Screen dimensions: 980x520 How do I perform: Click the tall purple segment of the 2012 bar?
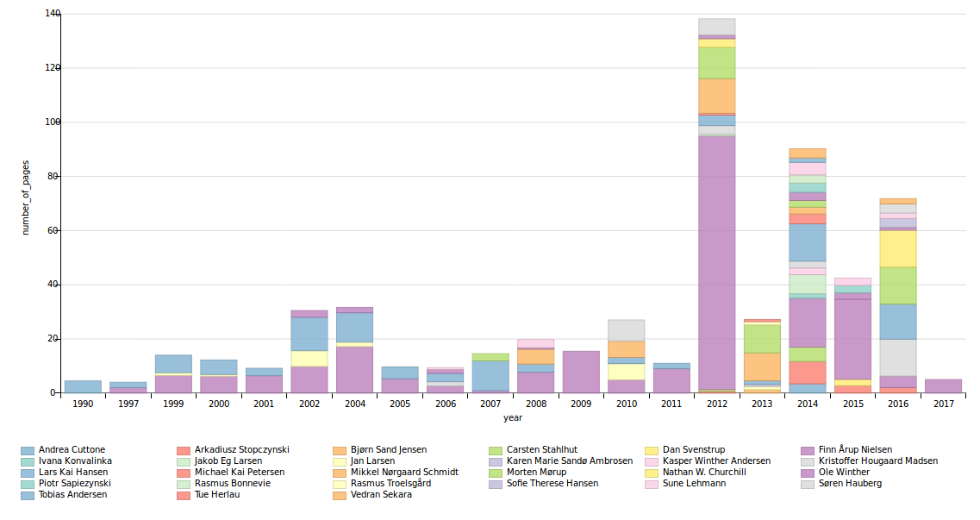[x=717, y=262]
